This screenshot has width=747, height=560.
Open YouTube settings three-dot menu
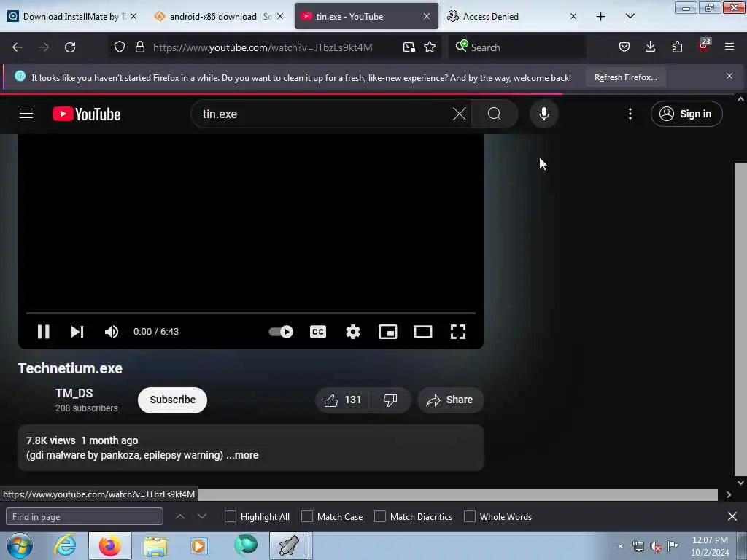click(x=630, y=114)
